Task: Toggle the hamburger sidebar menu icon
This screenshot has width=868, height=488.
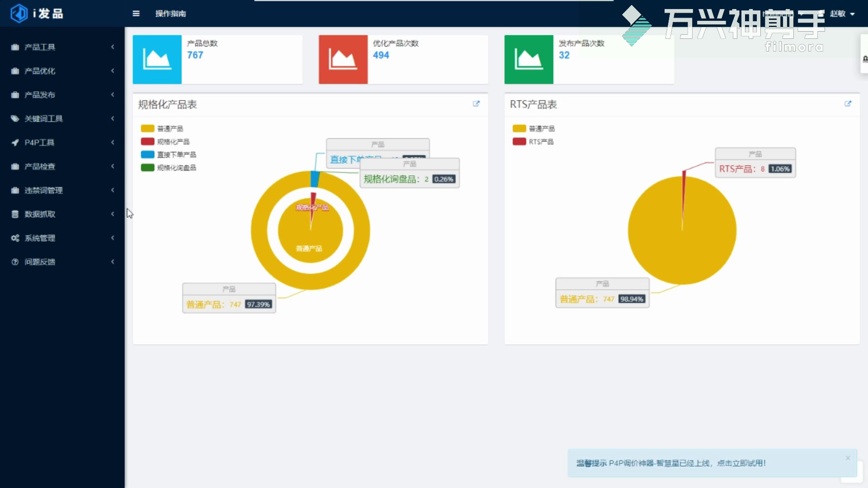Action: click(x=136, y=14)
